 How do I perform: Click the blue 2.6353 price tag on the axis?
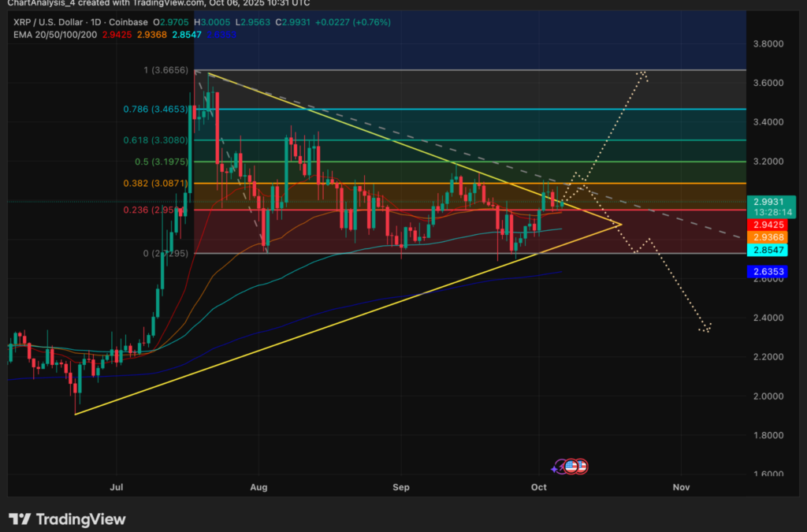tap(767, 271)
